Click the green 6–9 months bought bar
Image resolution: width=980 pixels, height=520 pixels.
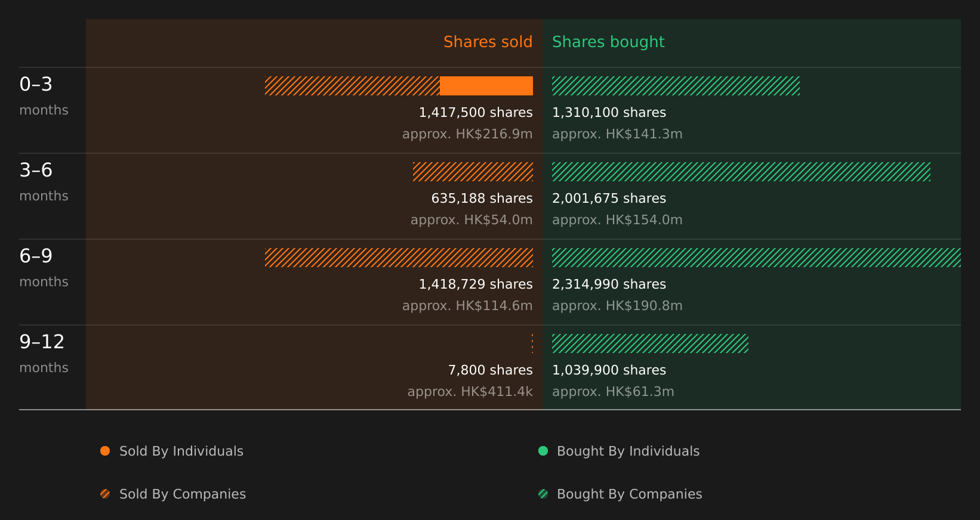click(756, 258)
